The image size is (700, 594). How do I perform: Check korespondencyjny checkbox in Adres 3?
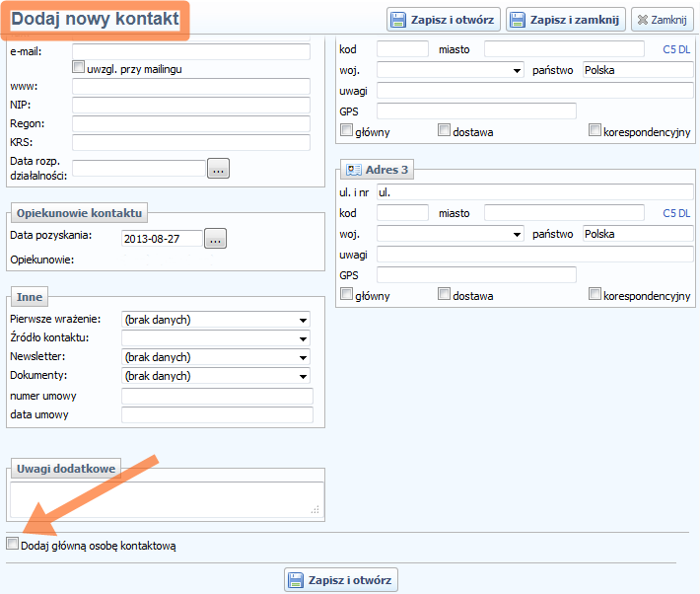[x=595, y=294]
